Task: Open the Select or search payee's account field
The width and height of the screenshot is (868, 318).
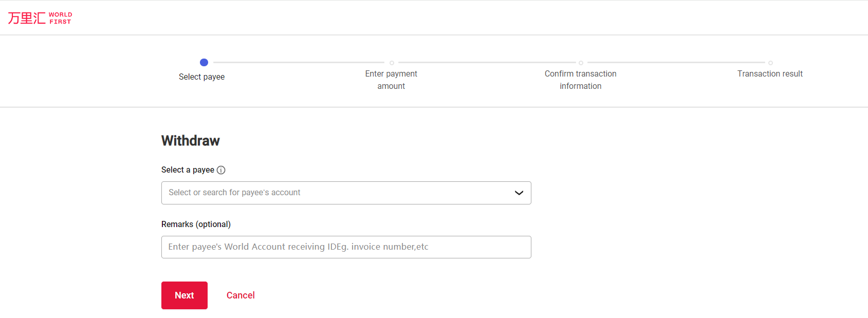Action: point(334,193)
